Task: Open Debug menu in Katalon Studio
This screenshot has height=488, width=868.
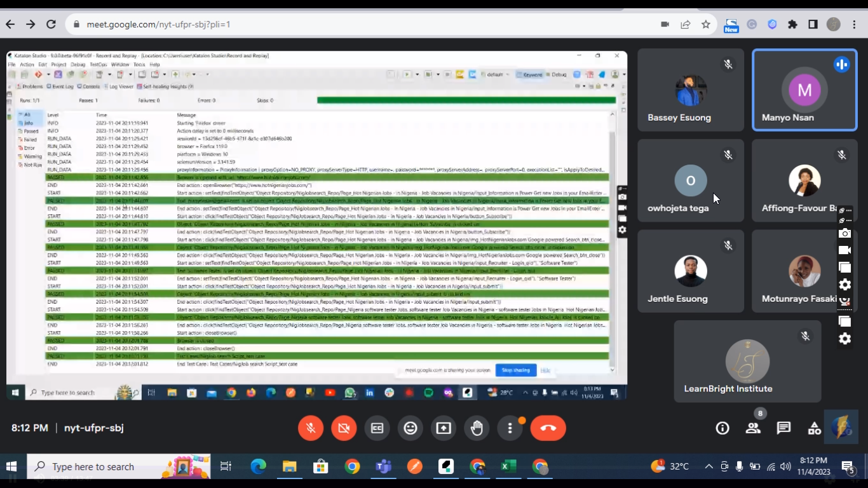Action: (x=78, y=65)
